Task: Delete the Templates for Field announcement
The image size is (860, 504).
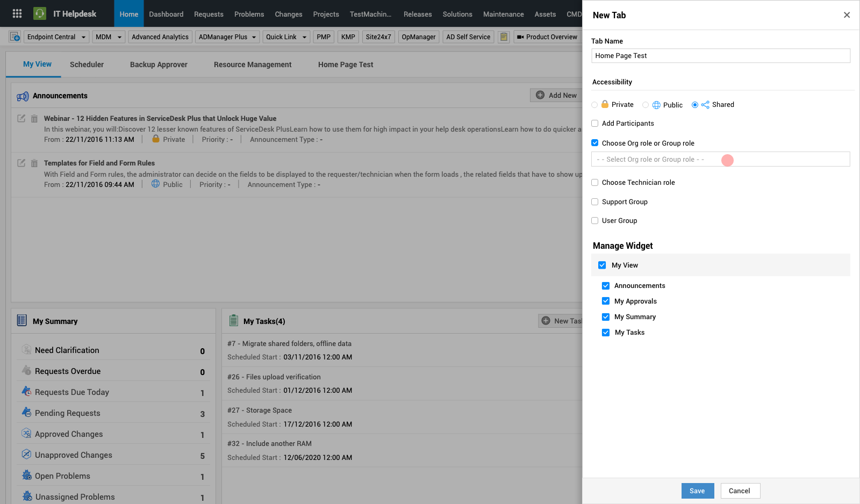Action: [33, 163]
